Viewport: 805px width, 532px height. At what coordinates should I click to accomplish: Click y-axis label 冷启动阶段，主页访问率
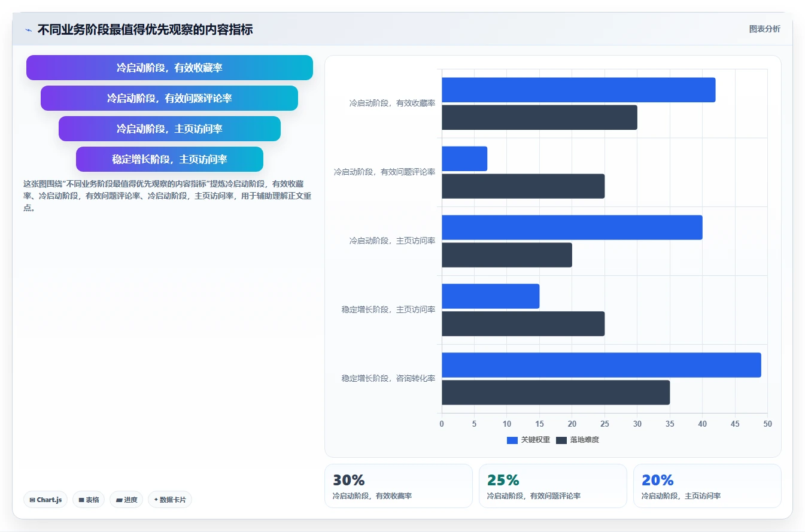pos(392,241)
